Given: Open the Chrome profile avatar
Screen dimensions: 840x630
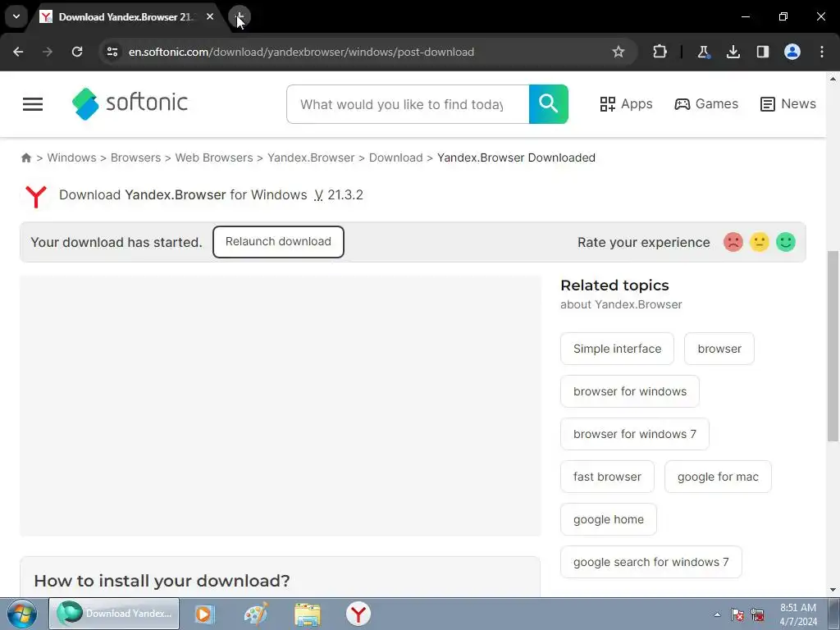Looking at the screenshot, I should point(792,52).
